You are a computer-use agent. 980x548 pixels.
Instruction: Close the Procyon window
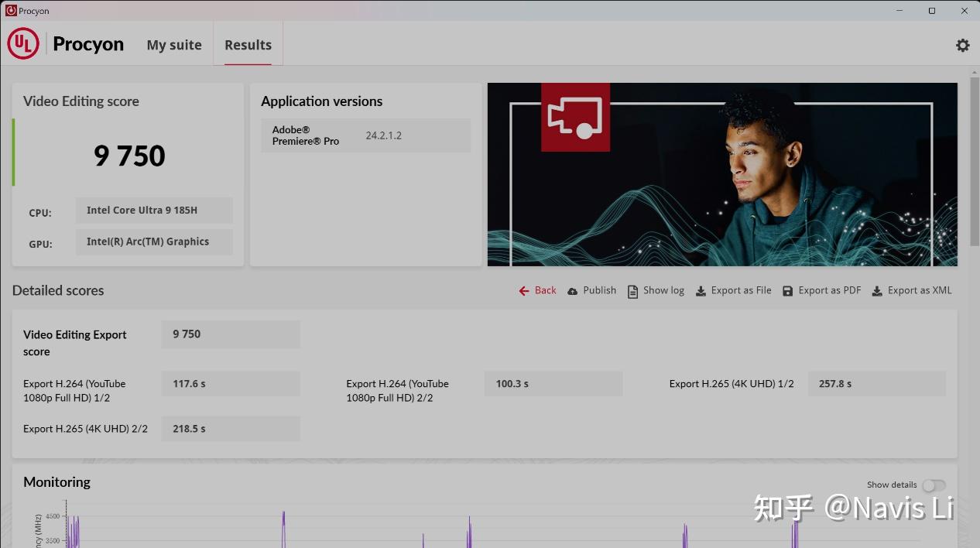coord(964,10)
